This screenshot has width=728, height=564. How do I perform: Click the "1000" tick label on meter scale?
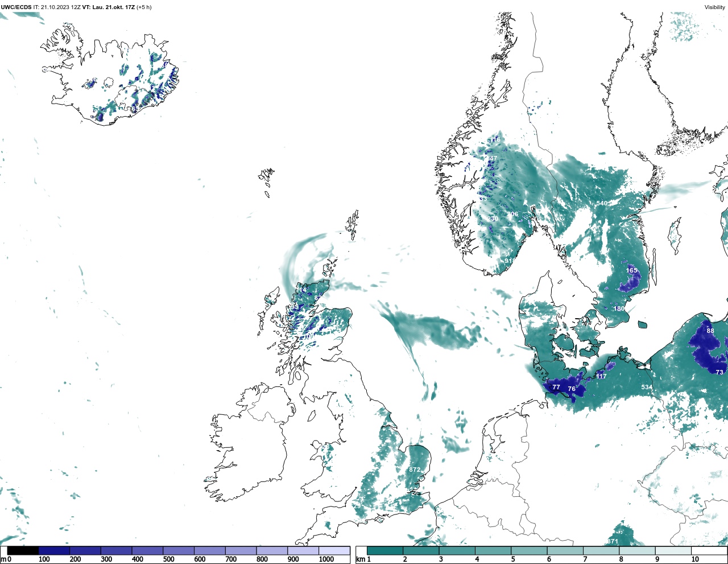click(x=326, y=559)
